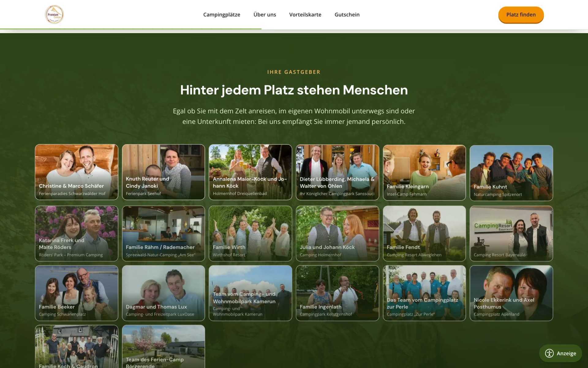Open Familie Rähm / Rademacher card
588x368 pixels.
click(164, 233)
